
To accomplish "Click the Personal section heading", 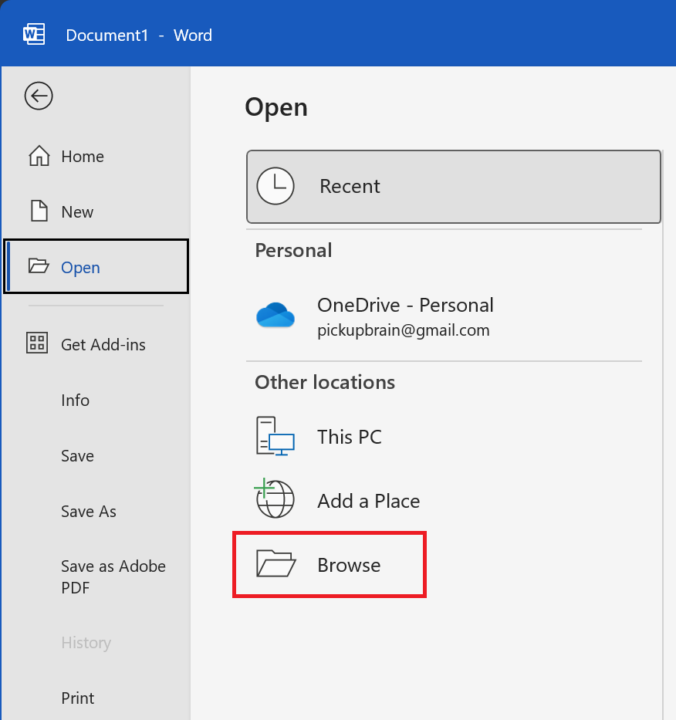I will click(293, 251).
